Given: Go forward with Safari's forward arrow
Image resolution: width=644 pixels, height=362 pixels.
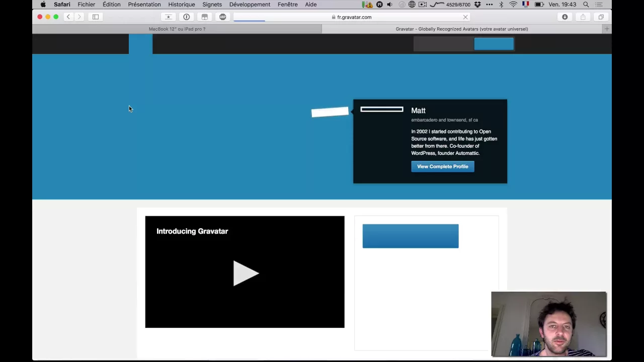Looking at the screenshot, I should (x=79, y=17).
